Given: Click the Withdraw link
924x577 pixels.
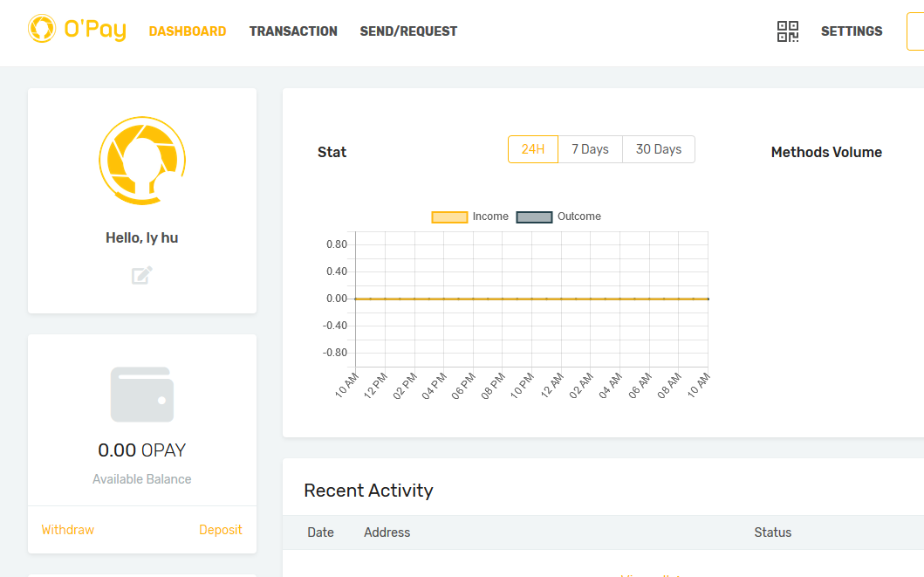Looking at the screenshot, I should tap(68, 530).
